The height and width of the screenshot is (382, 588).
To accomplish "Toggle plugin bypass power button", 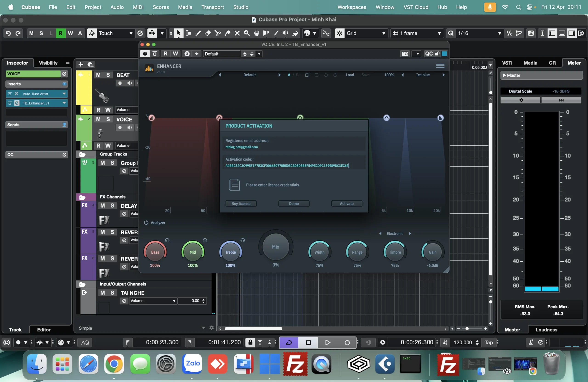I will tap(145, 54).
